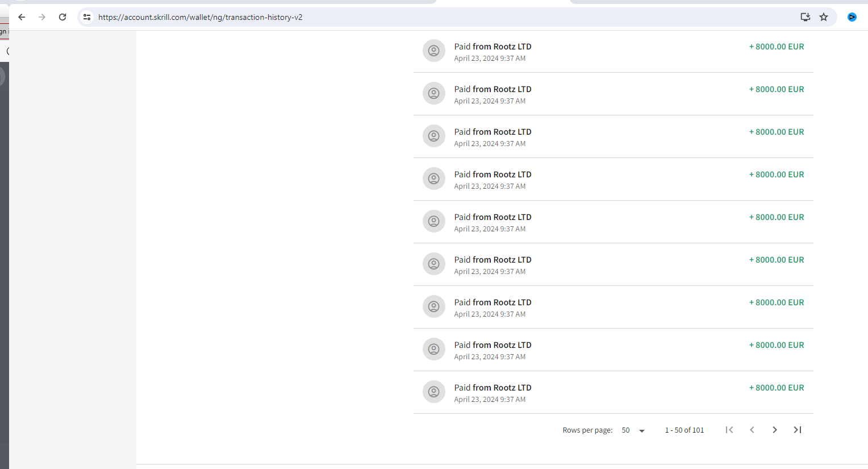
Task: Open the Rows per page dropdown showing 50
Action: (633, 430)
